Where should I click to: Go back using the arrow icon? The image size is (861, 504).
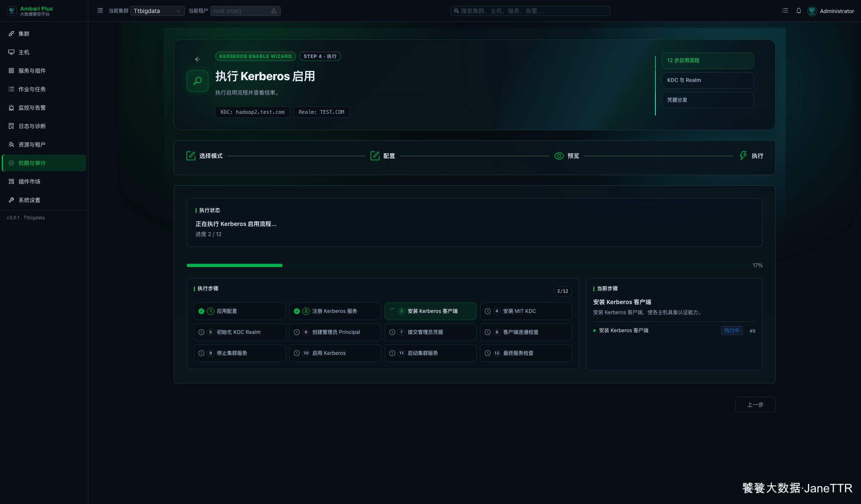(198, 59)
